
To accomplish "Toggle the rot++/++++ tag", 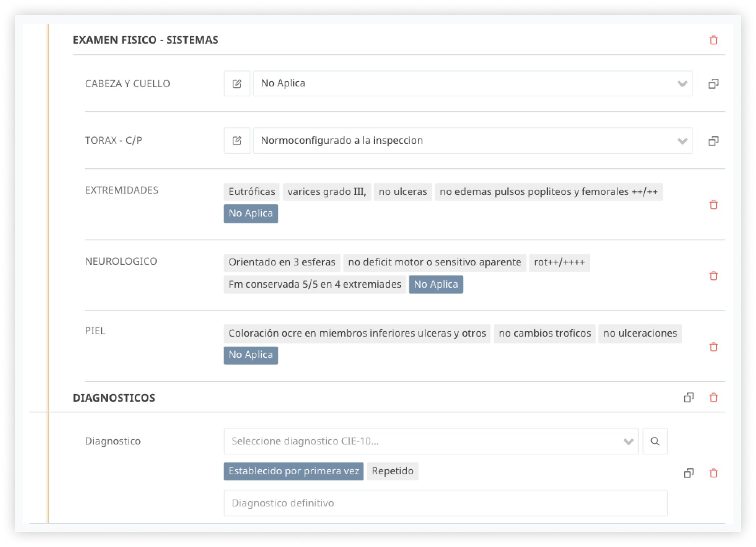I will [559, 262].
